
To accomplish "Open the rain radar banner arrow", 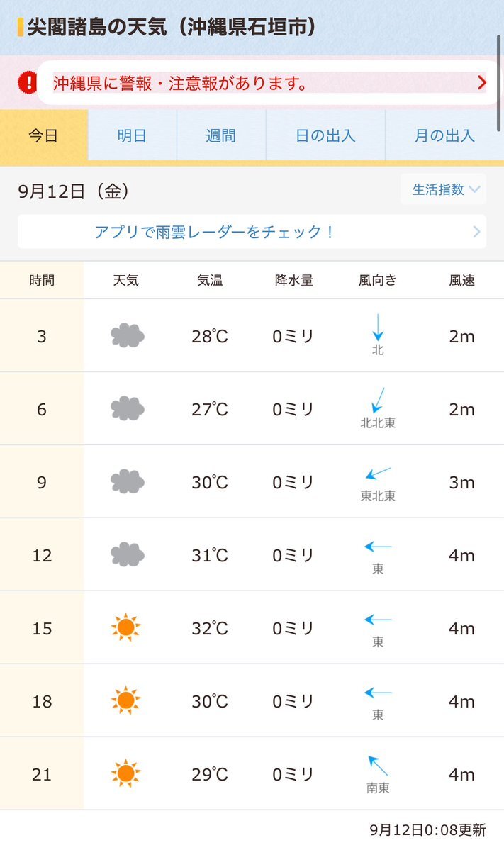I will [x=476, y=232].
